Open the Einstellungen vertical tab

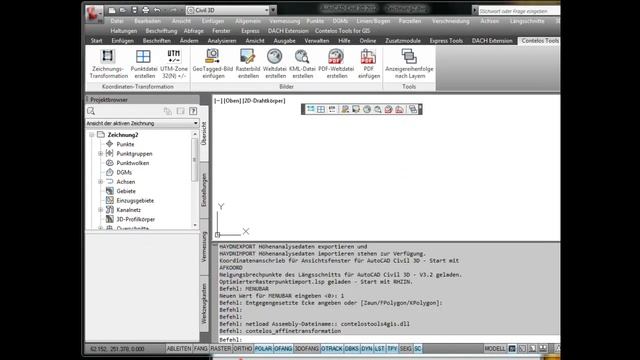204,190
